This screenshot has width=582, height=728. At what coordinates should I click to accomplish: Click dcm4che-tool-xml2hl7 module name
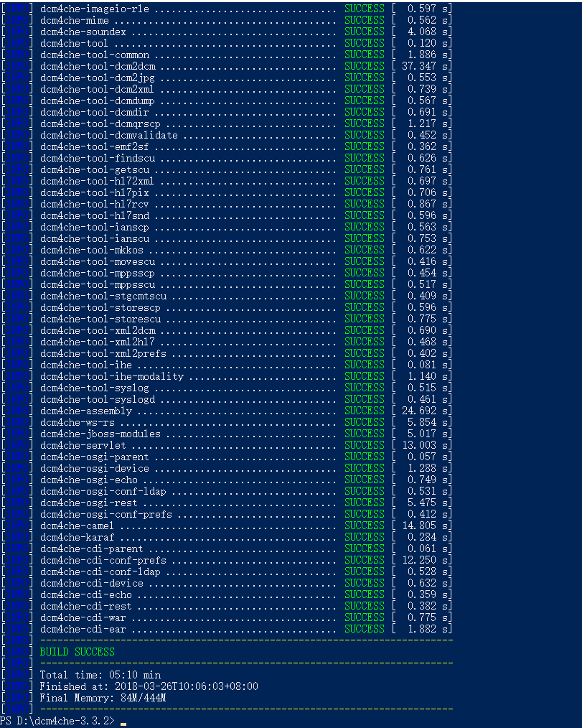pos(98,342)
